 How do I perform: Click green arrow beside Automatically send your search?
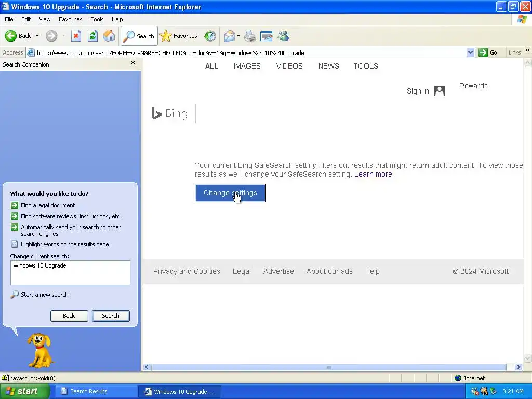pyautogui.click(x=14, y=227)
